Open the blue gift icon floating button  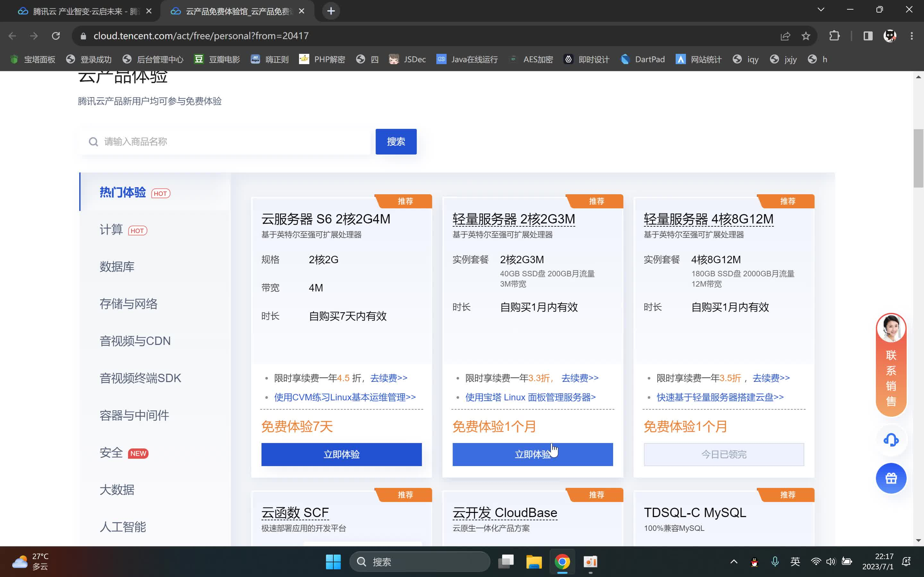[891, 478]
